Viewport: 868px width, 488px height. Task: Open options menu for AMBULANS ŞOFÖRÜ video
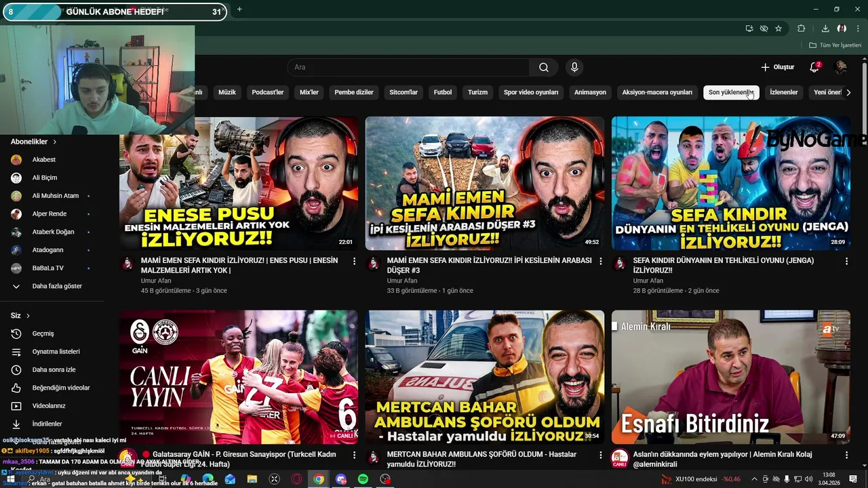[x=600, y=455]
